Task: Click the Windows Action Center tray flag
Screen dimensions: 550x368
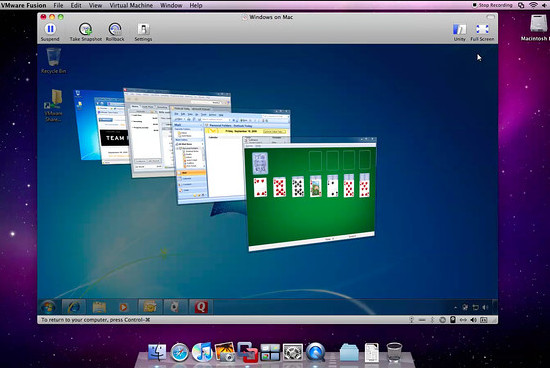Action: tap(465, 307)
